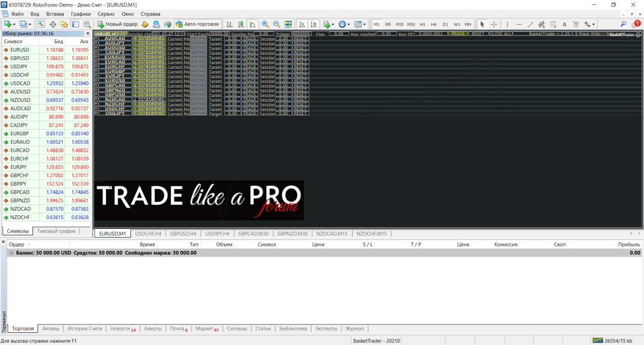
Task: Toggle chart shift from right edge
Action: 314,24
